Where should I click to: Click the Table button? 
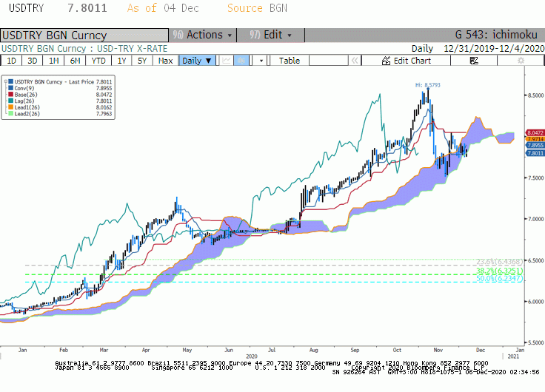(x=290, y=61)
